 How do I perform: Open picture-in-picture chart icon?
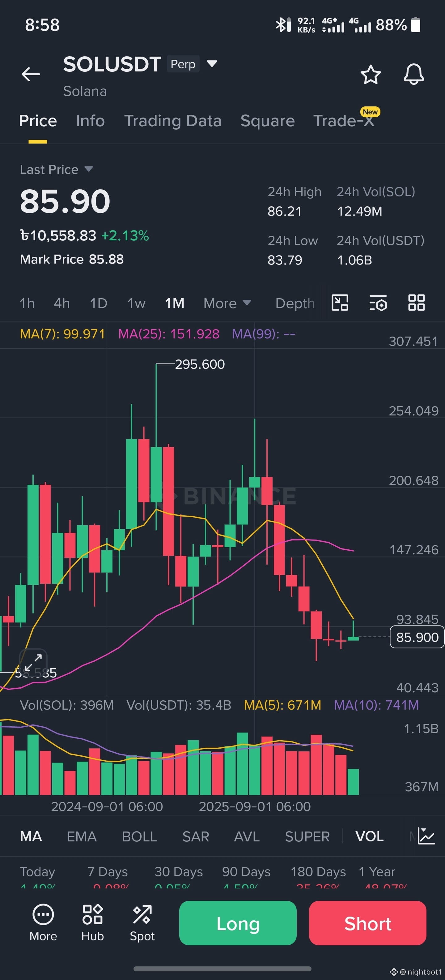(340, 303)
